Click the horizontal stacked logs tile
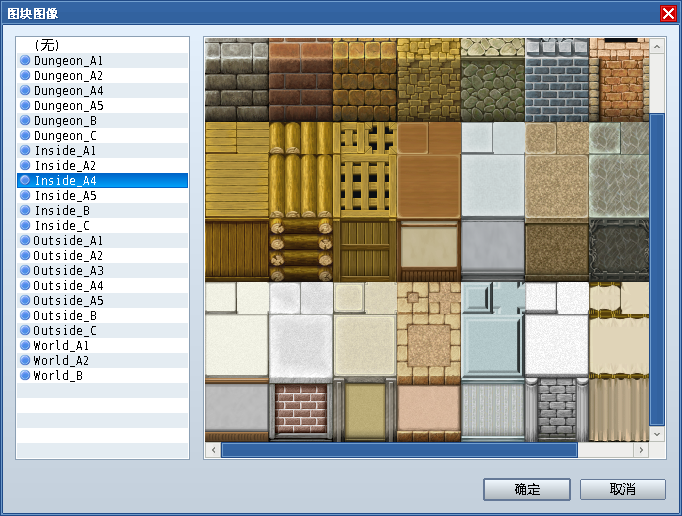The image size is (682, 516). [x=301, y=250]
